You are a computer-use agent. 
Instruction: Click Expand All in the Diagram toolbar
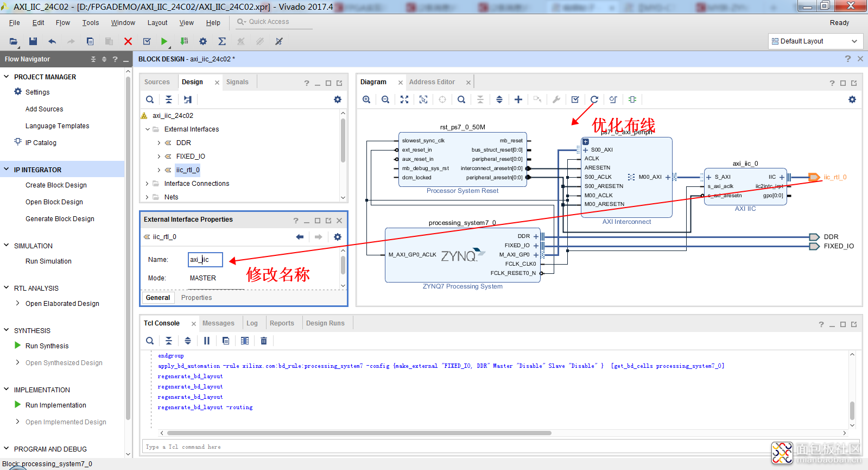(499, 99)
